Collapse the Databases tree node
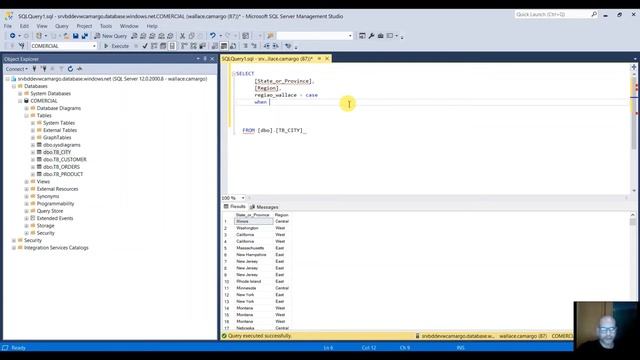640x360 pixels. pyautogui.click(x=14, y=86)
